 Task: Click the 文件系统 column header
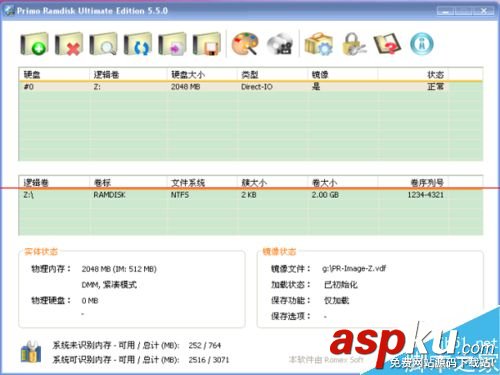coord(188,182)
